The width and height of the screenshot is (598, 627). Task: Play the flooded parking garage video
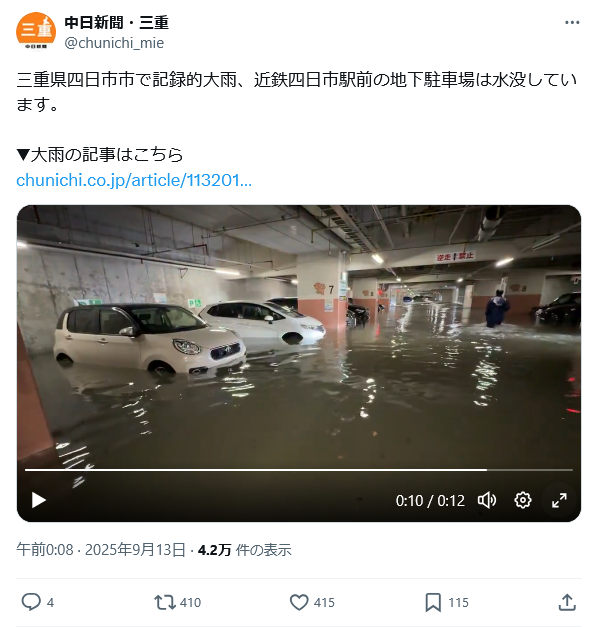(x=39, y=500)
